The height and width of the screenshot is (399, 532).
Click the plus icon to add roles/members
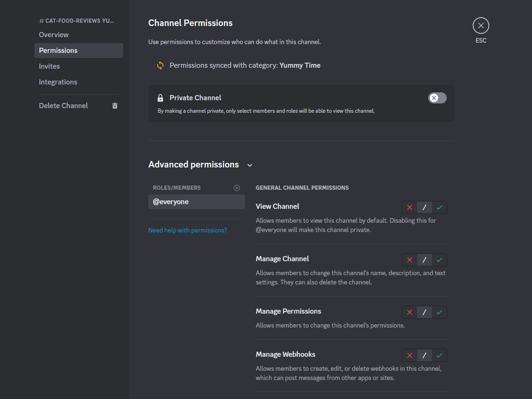[237, 187]
